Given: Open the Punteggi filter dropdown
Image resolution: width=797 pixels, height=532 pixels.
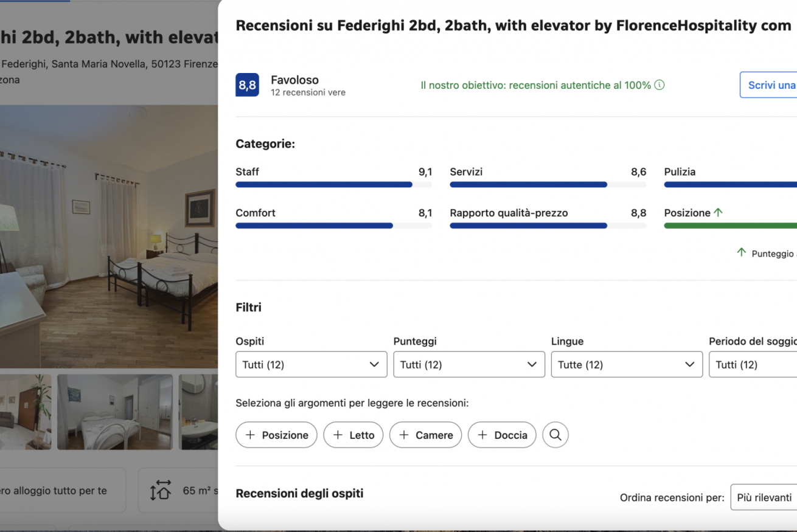Looking at the screenshot, I should [469, 364].
